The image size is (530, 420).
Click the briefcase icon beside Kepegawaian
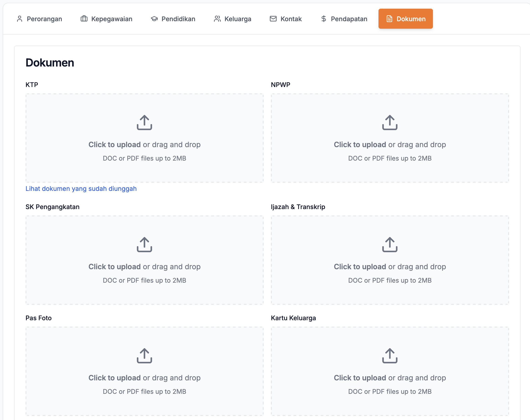[84, 19]
